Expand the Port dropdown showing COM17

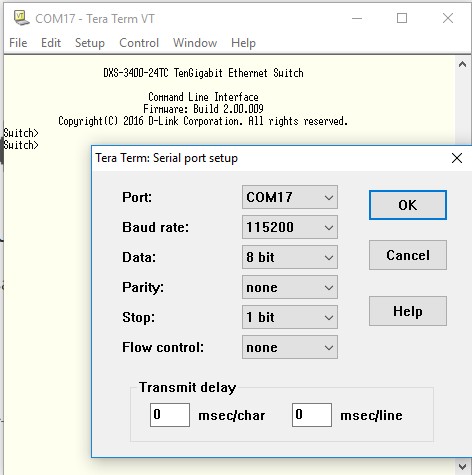(x=290, y=197)
